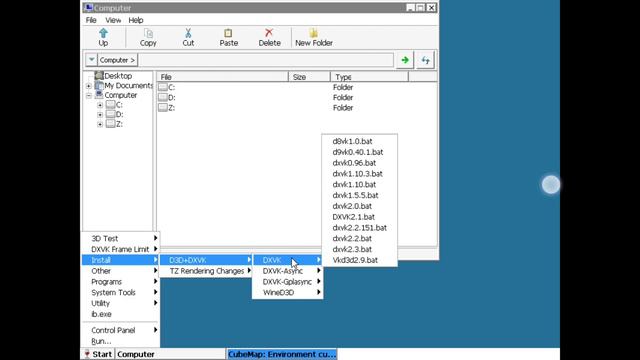Viewport: 640px width, 360px height.
Task: Click the Cut scissors icon
Action: point(188,33)
